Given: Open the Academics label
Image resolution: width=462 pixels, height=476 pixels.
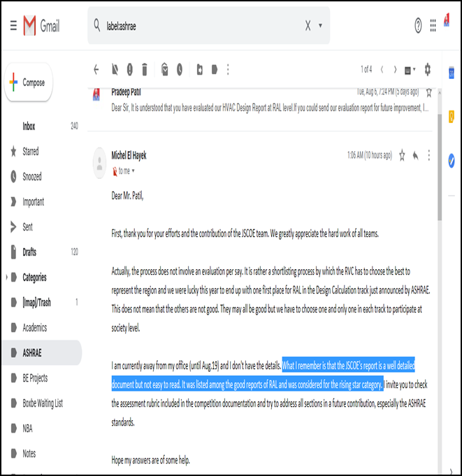Looking at the screenshot, I should (x=42, y=328).
